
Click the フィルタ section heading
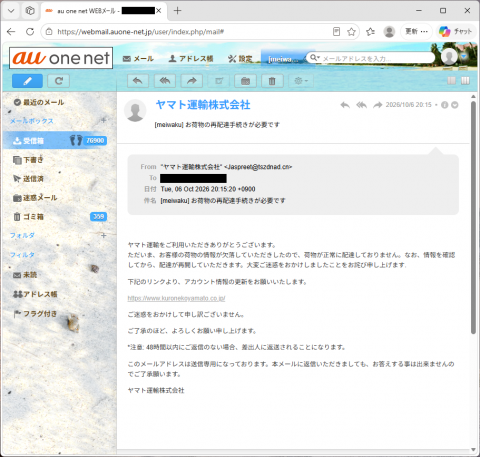click(x=22, y=255)
